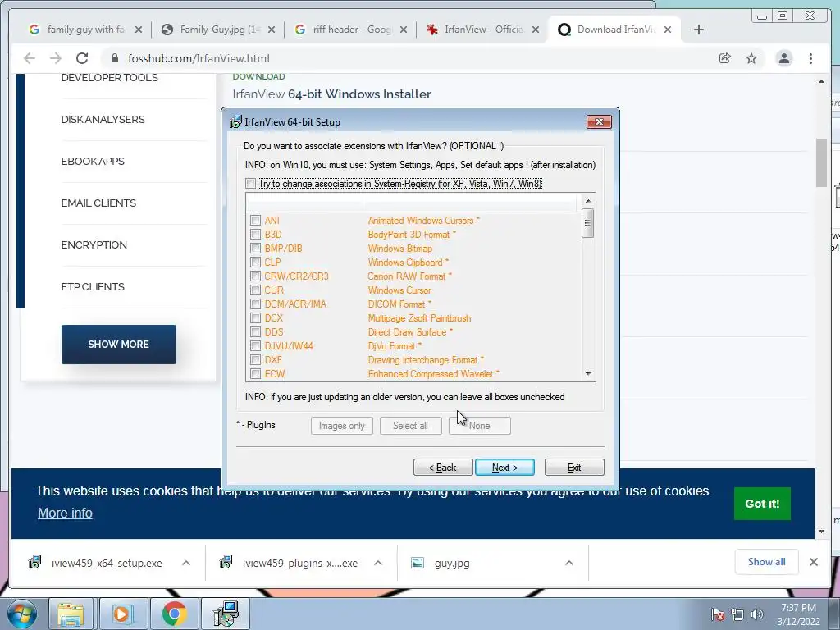Screen dimensions: 840x630
Task: Open Windows Explorer from the taskbar
Action: pos(71,614)
